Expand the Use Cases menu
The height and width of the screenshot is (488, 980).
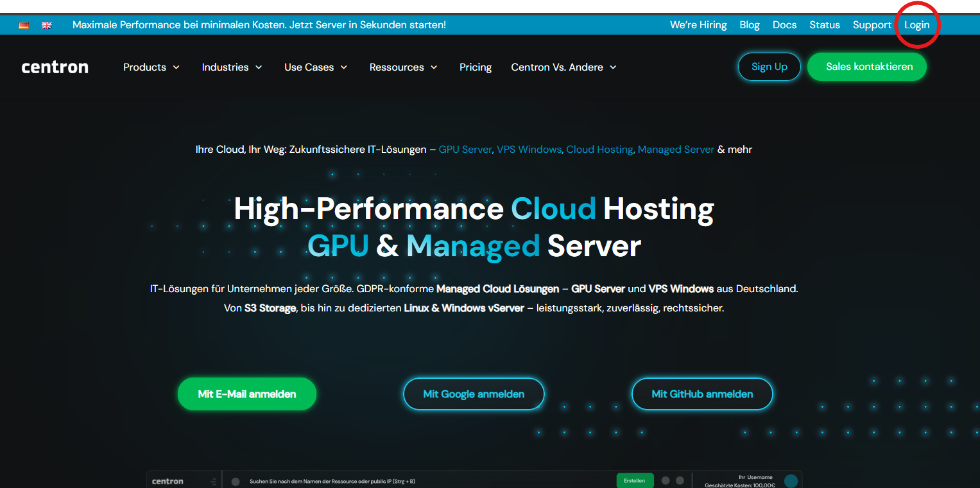point(316,67)
